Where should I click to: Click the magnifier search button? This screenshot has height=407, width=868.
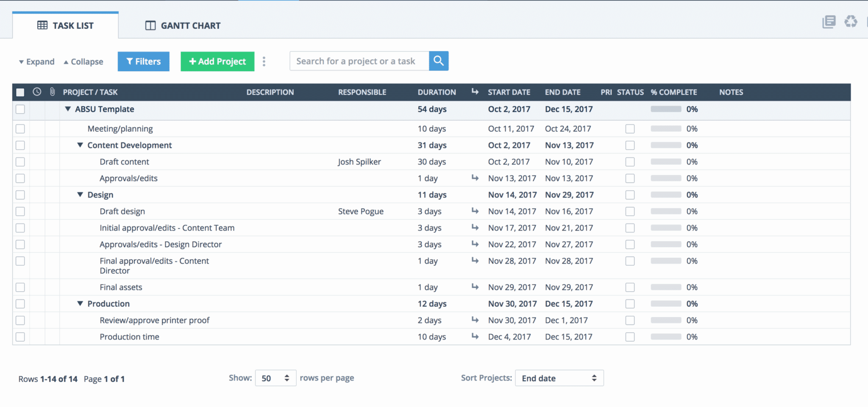pos(439,61)
